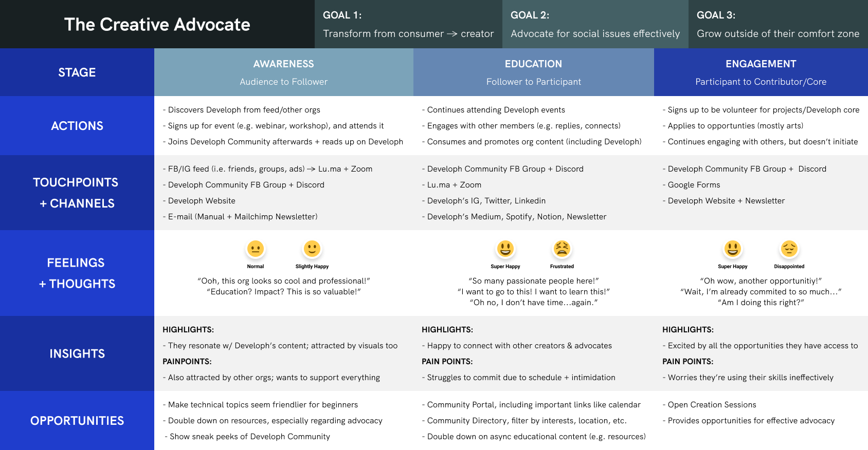Click the Slightly Happy emoji icon
Screen dimensions: 868x450
pos(312,249)
